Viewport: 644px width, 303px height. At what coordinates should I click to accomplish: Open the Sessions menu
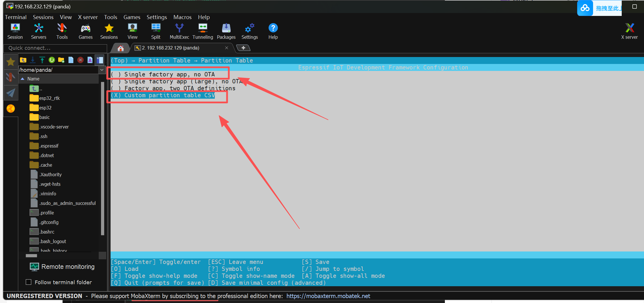click(43, 17)
